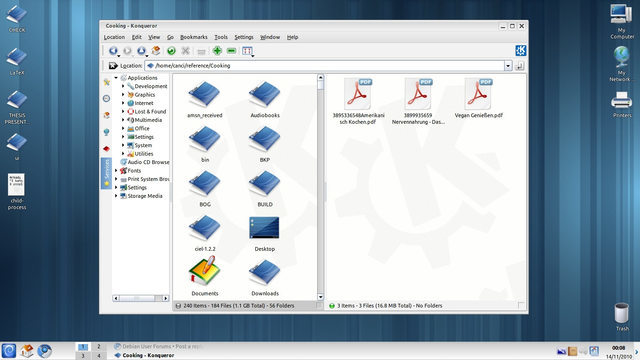Expand the Development tree node
The image size is (640, 360).
pos(123,86)
